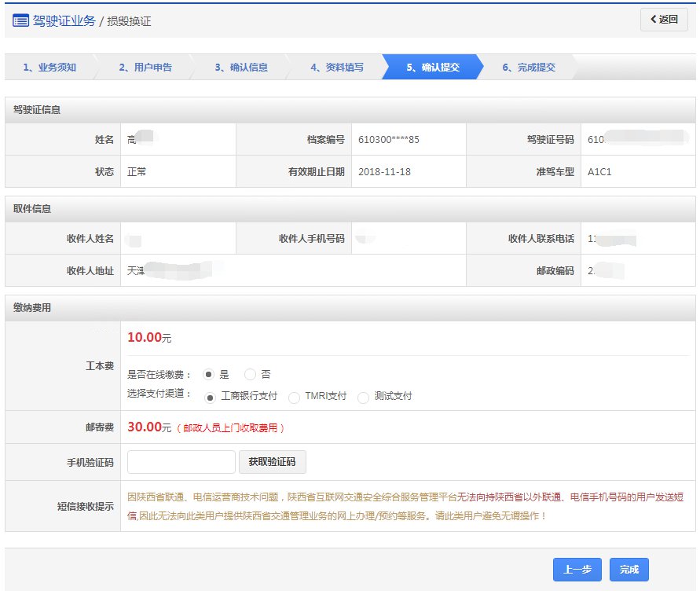Click the 上一步 button
This screenshot has height=594, width=700.
[x=577, y=570]
